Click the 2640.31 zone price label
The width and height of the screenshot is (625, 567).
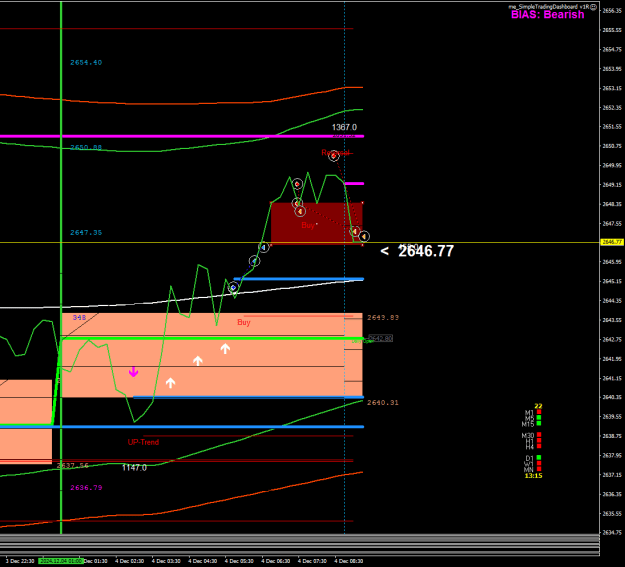click(383, 403)
